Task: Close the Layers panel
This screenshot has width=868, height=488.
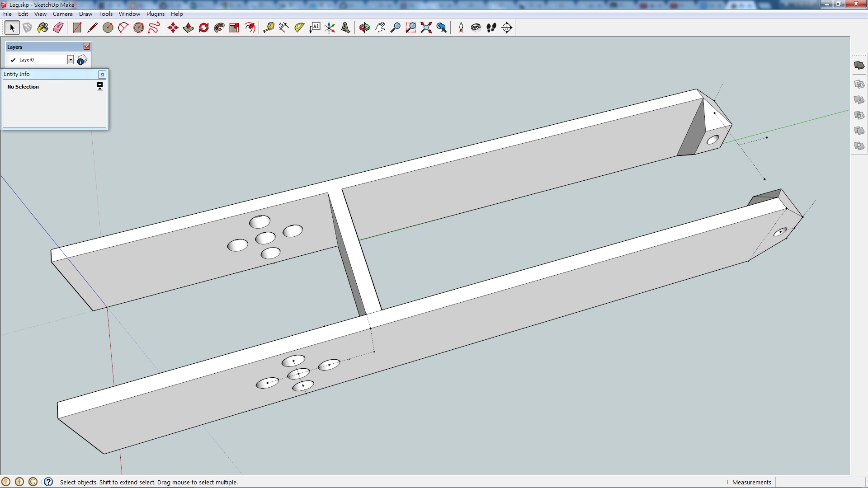Action: point(87,47)
